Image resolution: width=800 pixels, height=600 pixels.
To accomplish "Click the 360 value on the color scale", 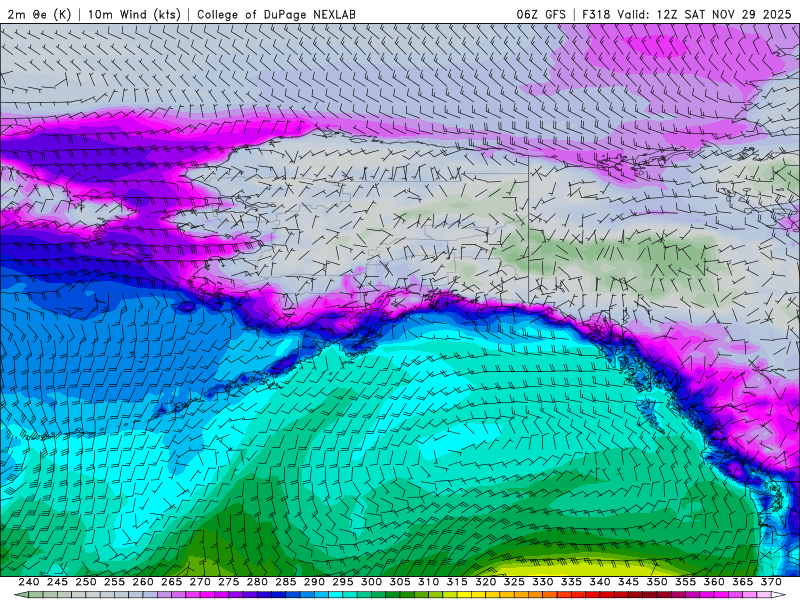I will coord(714,582).
